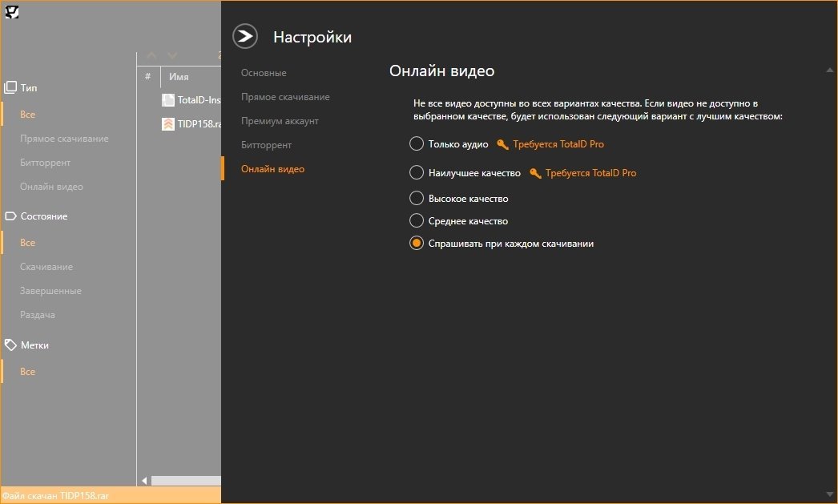Choose the Среднее качество radio option
Screen dimensions: 838x504
416,220
